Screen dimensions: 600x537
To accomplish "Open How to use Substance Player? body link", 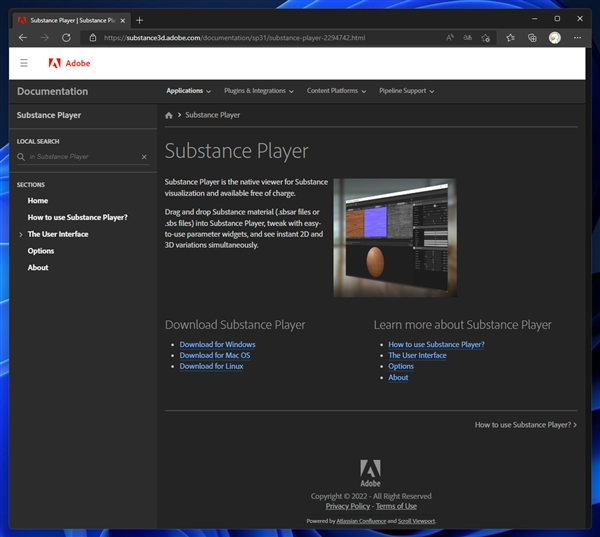I will 436,344.
